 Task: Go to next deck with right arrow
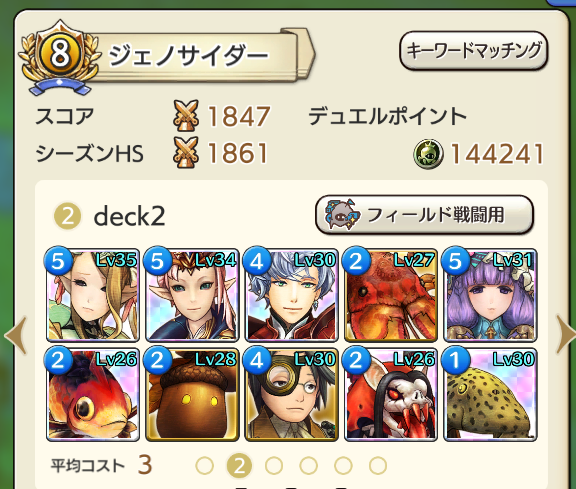coord(566,334)
